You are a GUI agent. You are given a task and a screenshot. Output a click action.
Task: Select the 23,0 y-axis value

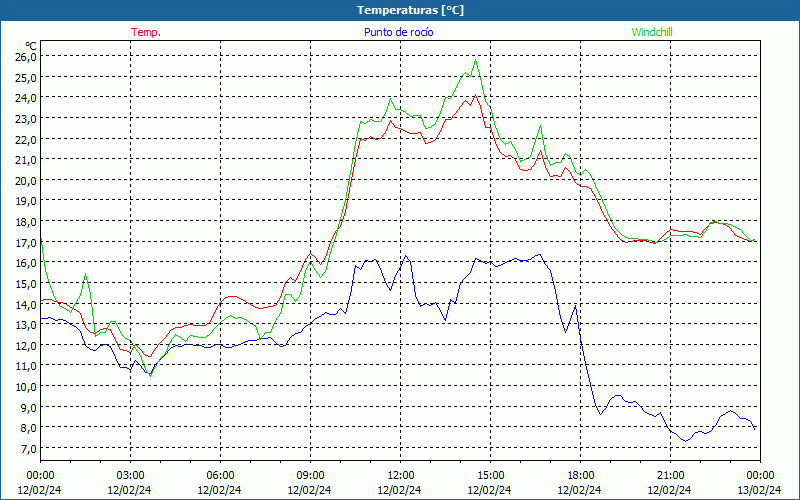25,118
